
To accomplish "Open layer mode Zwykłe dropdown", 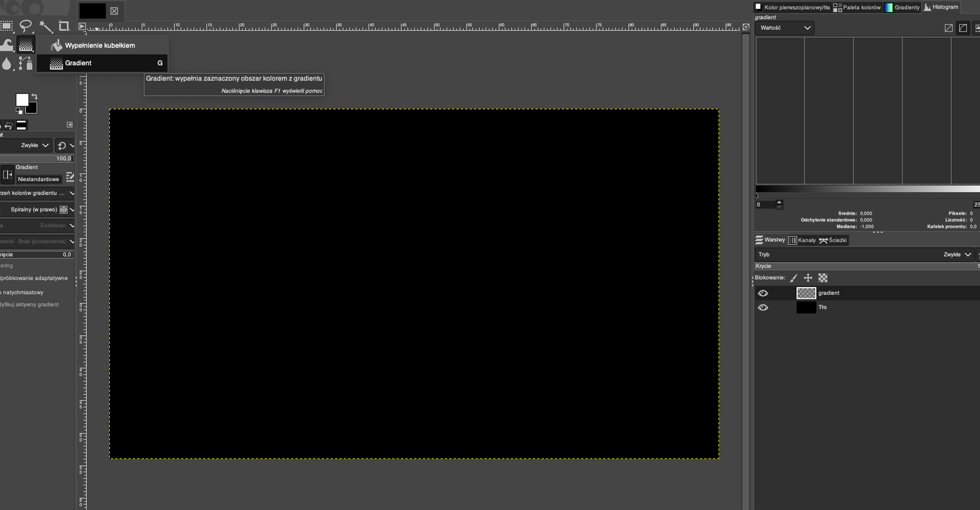I will pyautogui.click(x=865, y=254).
